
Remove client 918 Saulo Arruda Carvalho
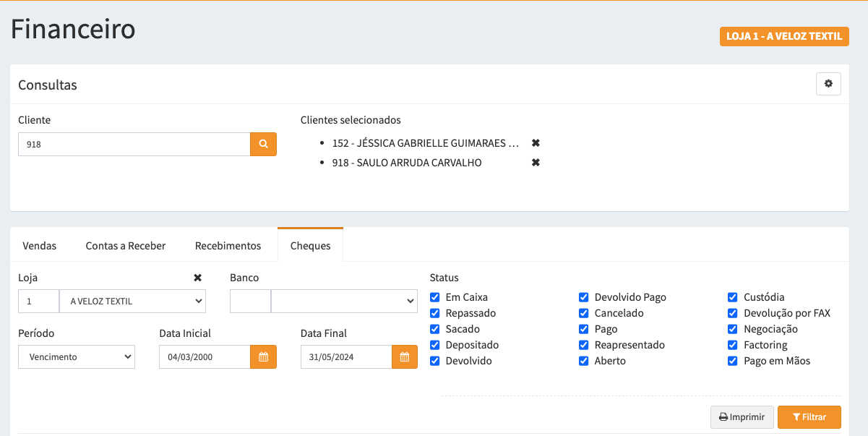pos(536,163)
